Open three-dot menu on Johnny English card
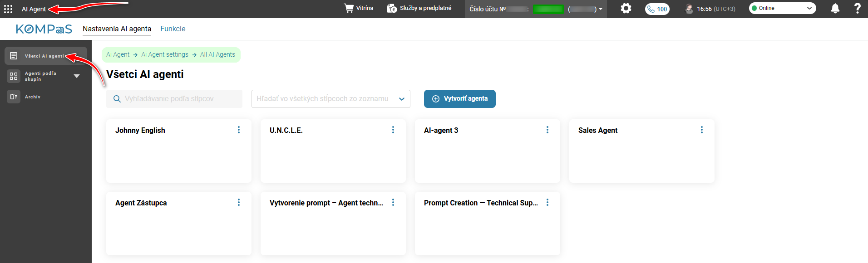Image resolution: width=868 pixels, height=263 pixels. [239, 130]
